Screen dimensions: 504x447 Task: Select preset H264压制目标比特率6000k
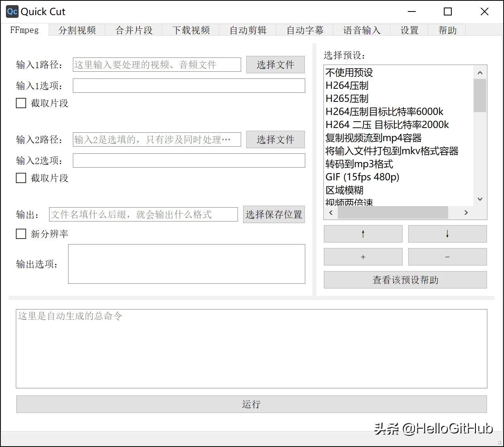point(399,112)
